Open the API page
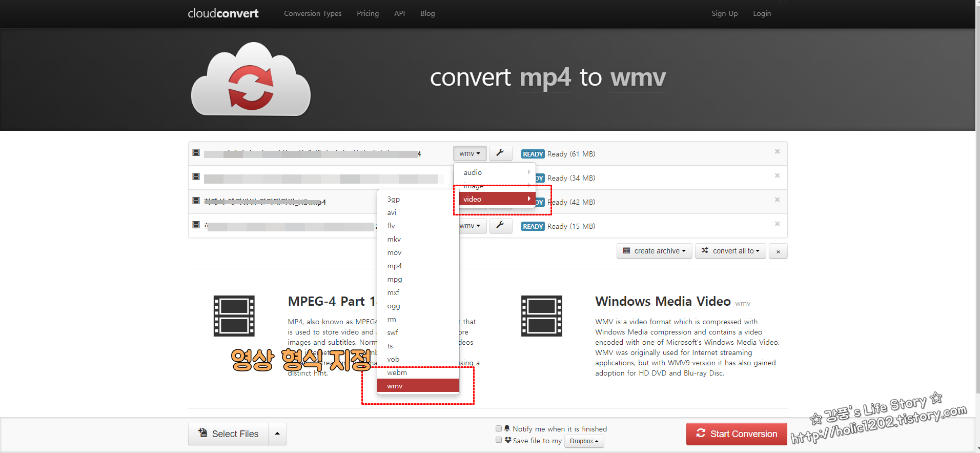The width and height of the screenshot is (980, 453). (400, 13)
